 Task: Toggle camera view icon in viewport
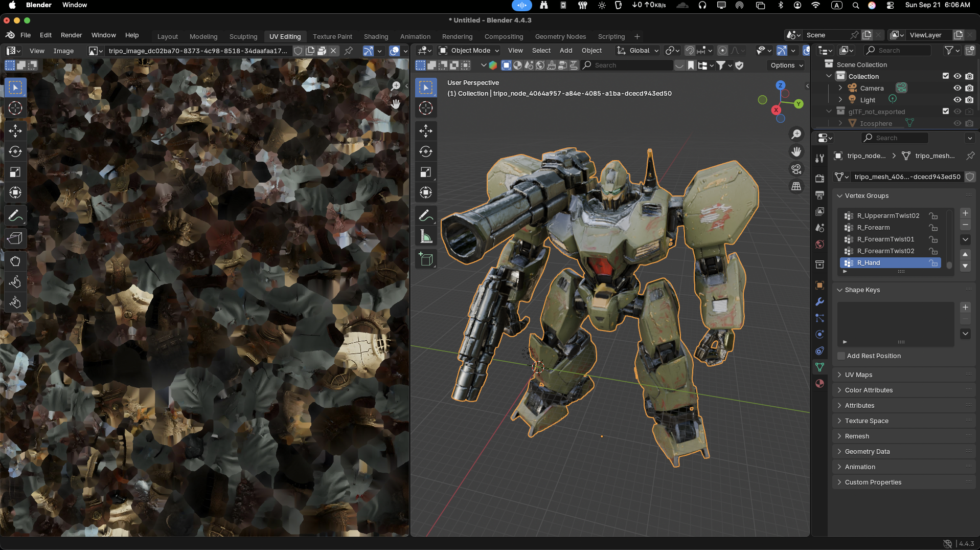pyautogui.click(x=796, y=169)
